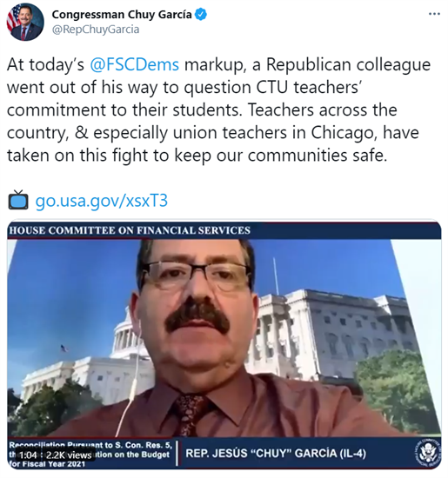Screen dimensions: 448x478
Task: Click the Reconciliation Fiscal Year 2021 caption text
Action: pyautogui.click(x=90, y=455)
